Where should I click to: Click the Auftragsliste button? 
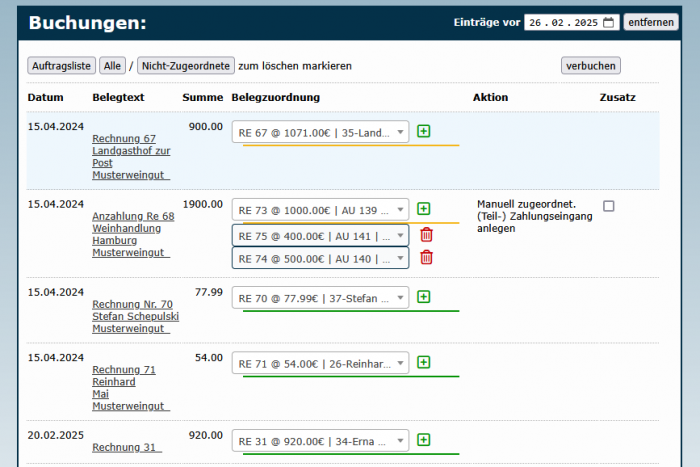(x=62, y=66)
